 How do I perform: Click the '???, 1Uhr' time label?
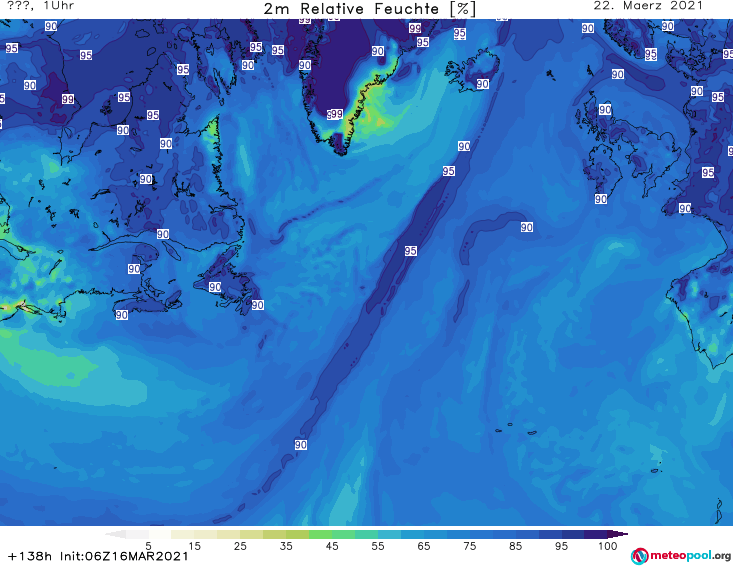pos(41,6)
